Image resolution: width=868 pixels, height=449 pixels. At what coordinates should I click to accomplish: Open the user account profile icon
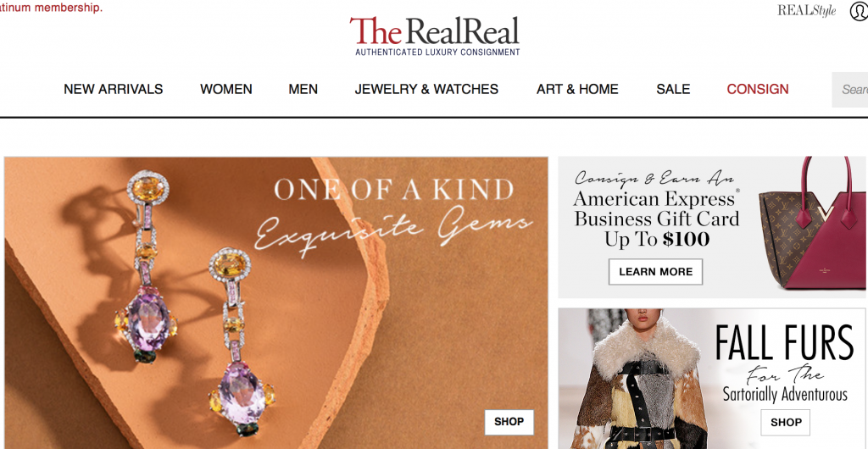pos(860,10)
